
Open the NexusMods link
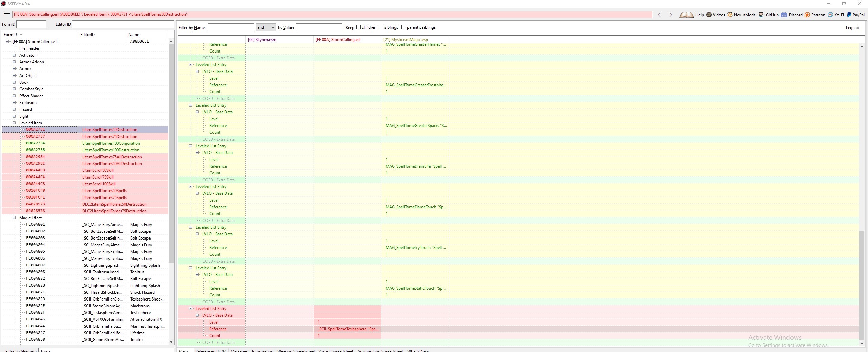pyautogui.click(x=745, y=15)
